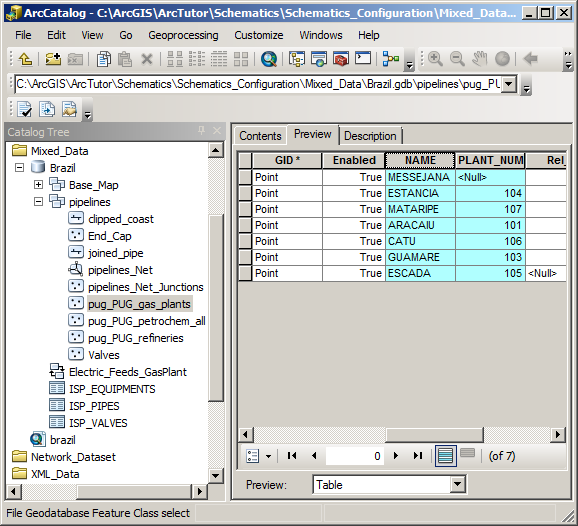
Task: Click the Delete X toolbar icon
Action: pos(147,59)
